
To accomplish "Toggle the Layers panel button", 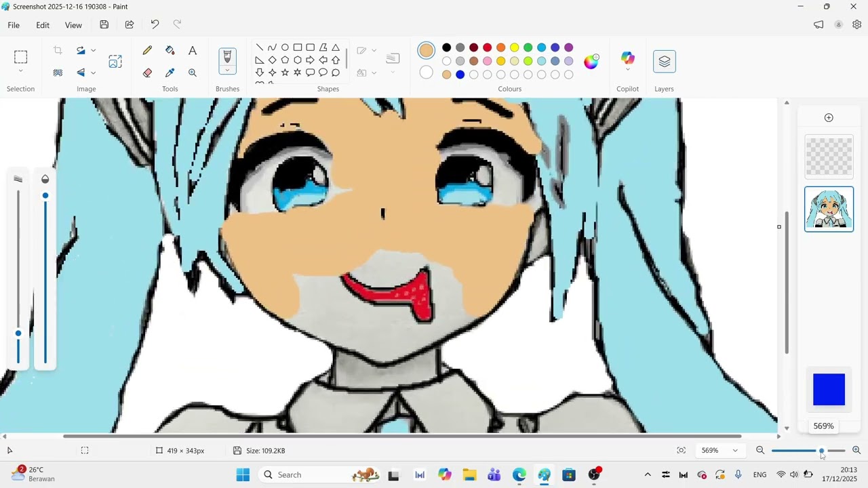I will (x=664, y=62).
